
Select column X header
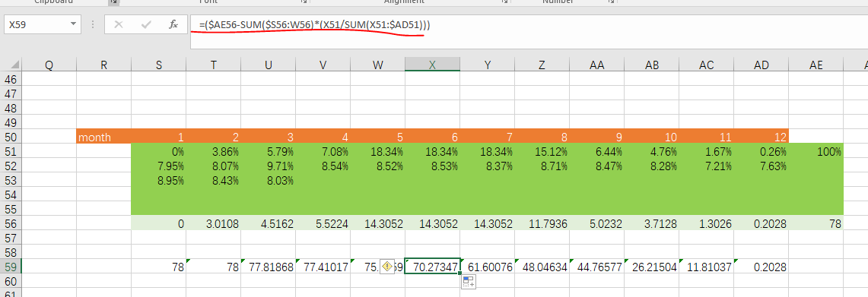432,65
